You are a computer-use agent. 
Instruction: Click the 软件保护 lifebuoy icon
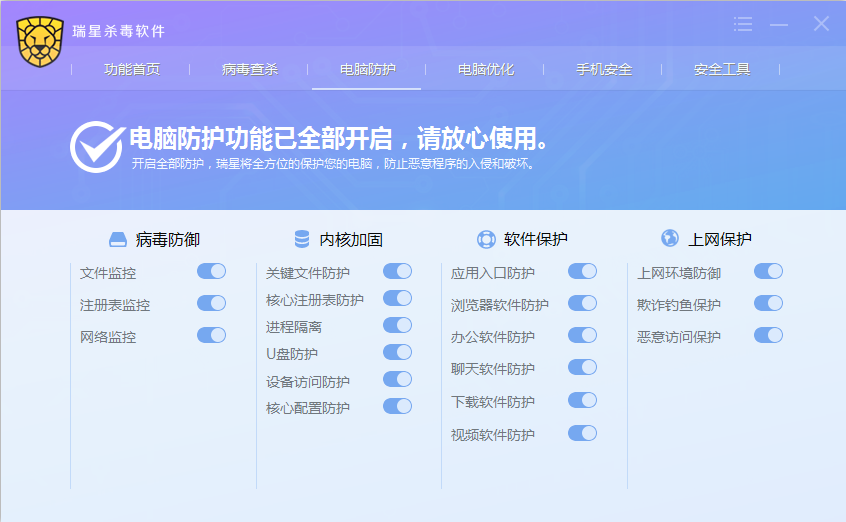tap(486, 240)
